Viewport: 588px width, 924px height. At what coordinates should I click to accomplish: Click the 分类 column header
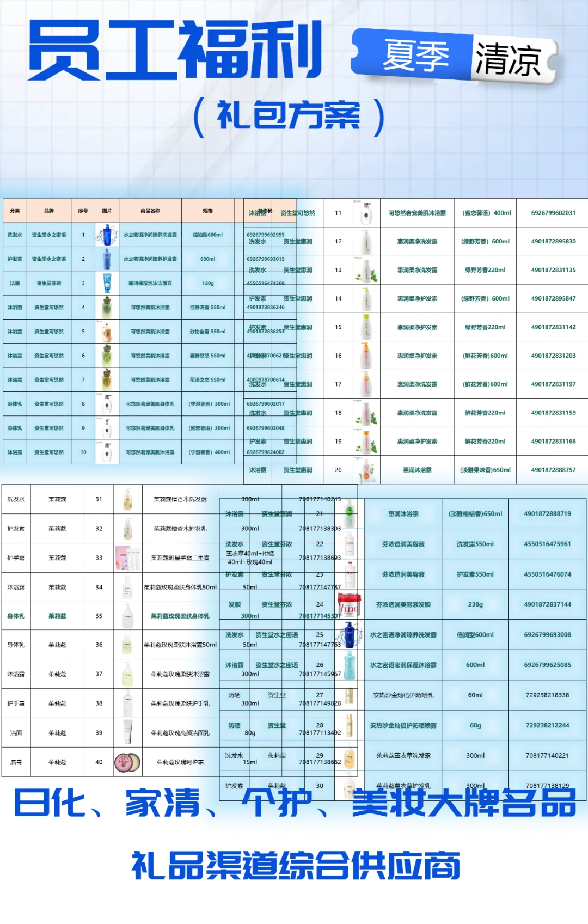pyautogui.click(x=15, y=211)
